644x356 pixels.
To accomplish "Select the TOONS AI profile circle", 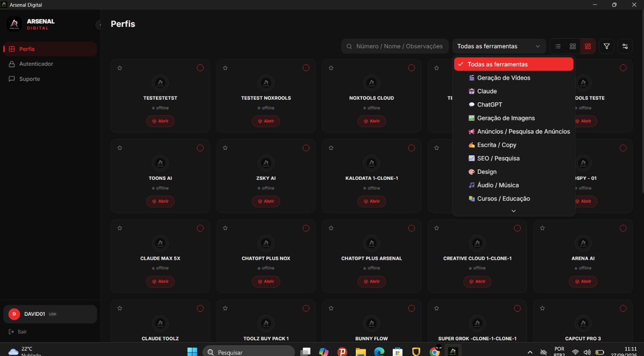I will (x=200, y=148).
